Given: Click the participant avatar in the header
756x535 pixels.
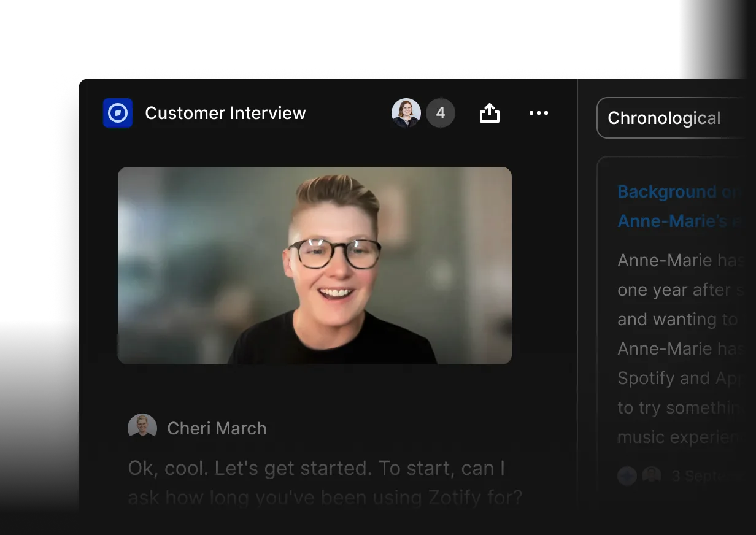Looking at the screenshot, I should [x=406, y=113].
